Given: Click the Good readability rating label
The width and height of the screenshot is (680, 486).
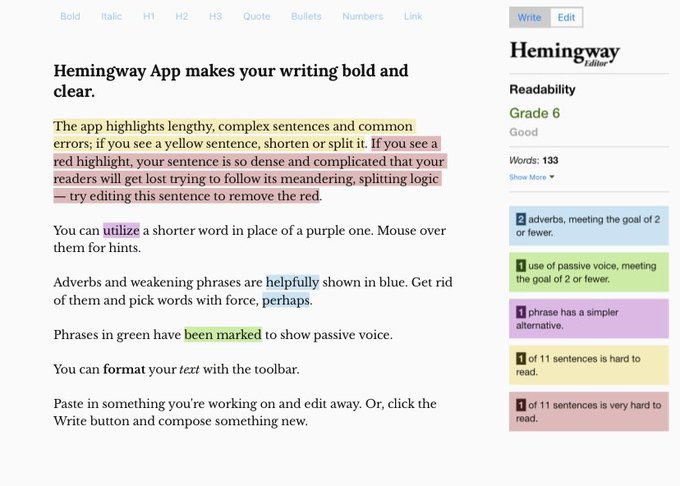Looking at the screenshot, I should coord(523,132).
